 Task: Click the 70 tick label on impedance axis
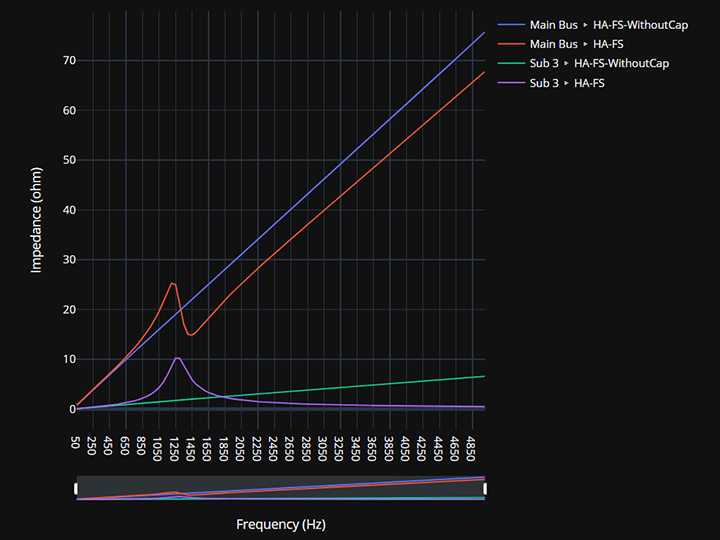[69, 61]
